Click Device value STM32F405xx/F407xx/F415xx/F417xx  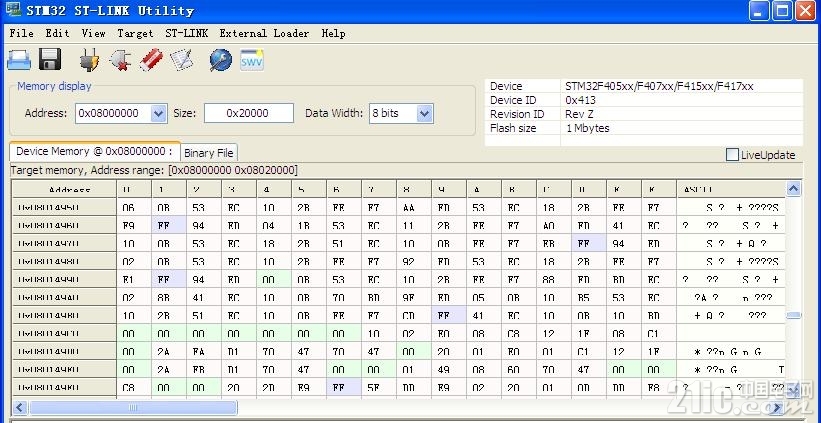(x=659, y=86)
